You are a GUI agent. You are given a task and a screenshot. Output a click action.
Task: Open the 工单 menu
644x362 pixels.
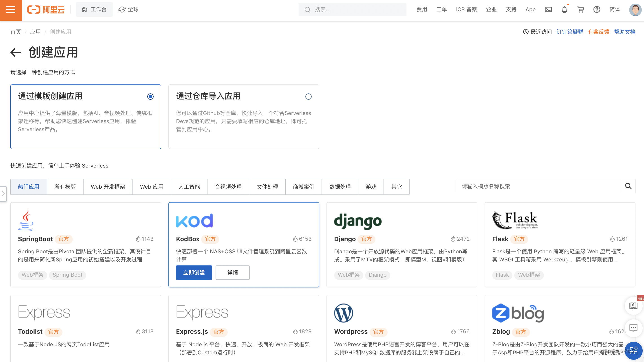pyautogui.click(x=441, y=9)
